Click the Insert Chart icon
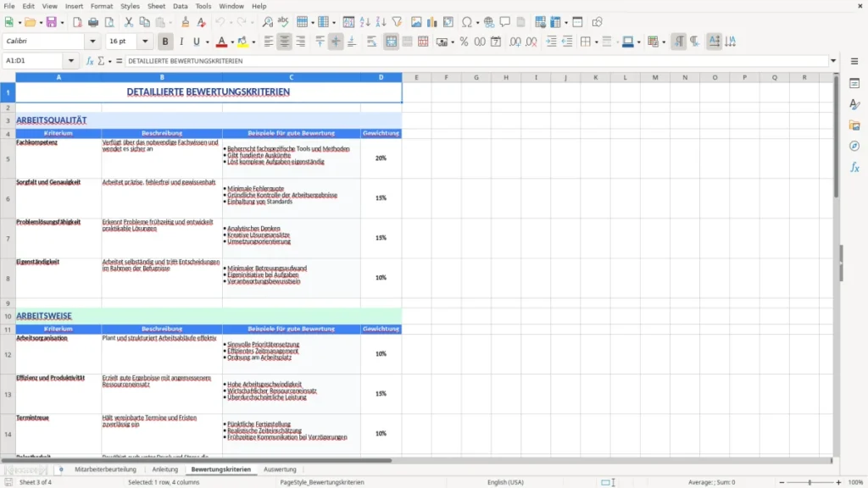This screenshot has width=868, height=488. coord(432,22)
